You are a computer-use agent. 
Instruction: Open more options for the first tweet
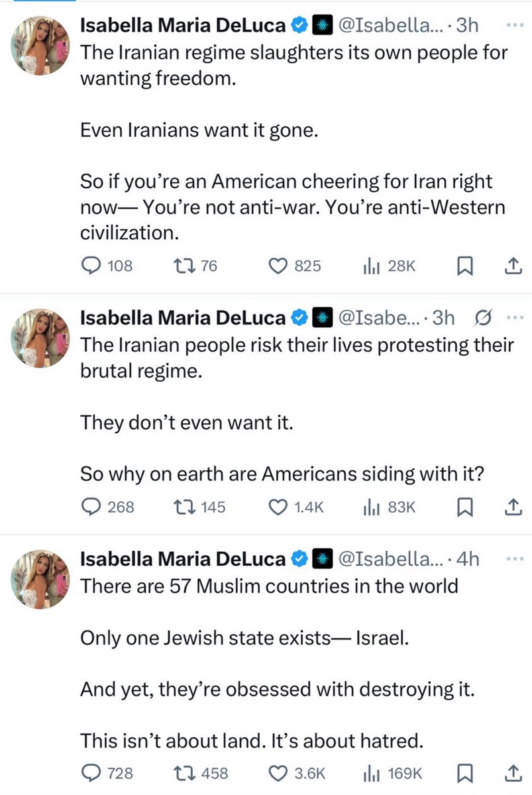tap(513, 26)
